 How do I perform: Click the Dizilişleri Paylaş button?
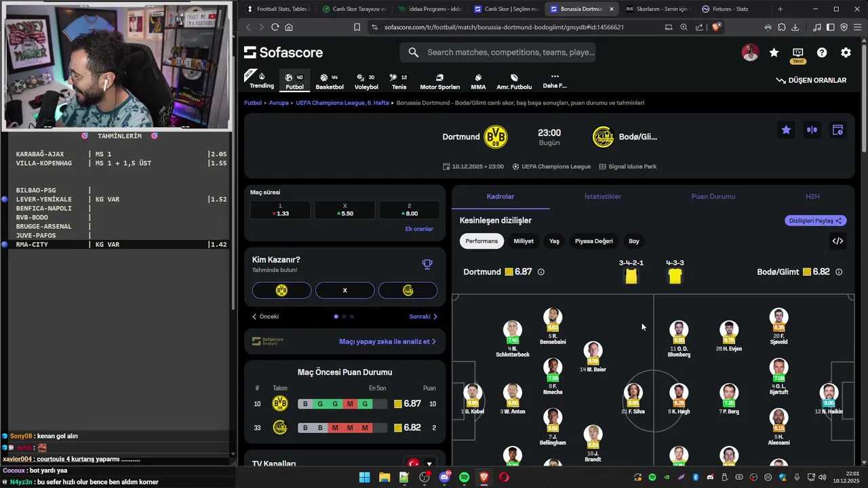click(816, 220)
